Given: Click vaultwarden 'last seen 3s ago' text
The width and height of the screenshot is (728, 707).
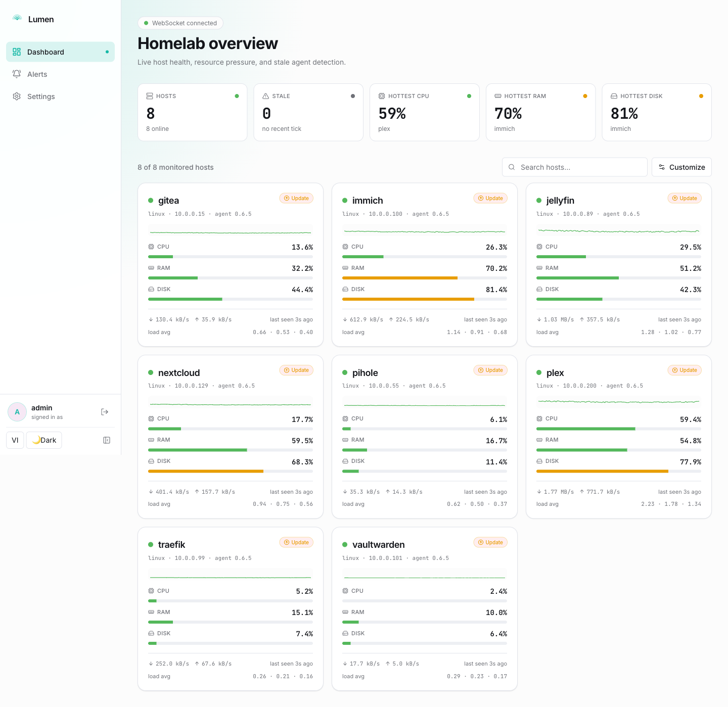Looking at the screenshot, I should pos(485,664).
